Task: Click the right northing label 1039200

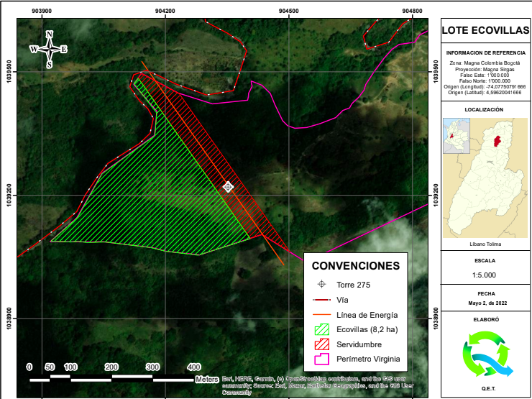Action: tap(435, 195)
